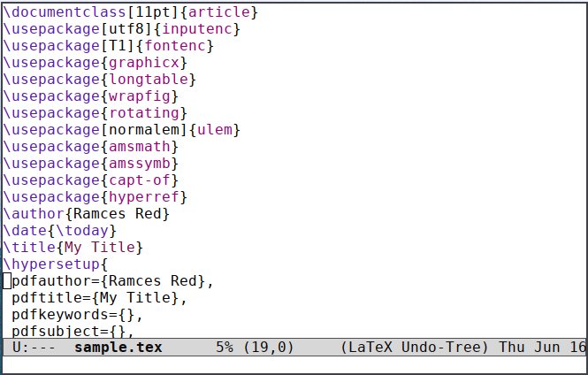The image size is (588, 375).
Task: Click the ulem package name
Action: point(215,130)
